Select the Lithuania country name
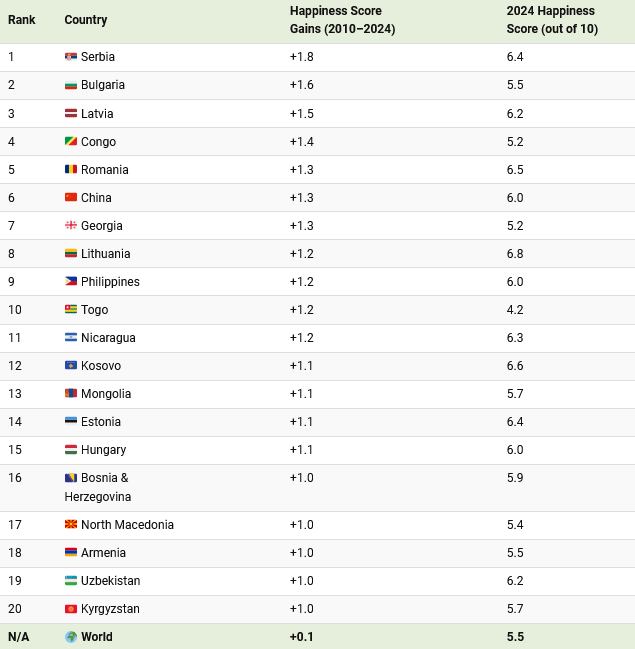This screenshot has height=649, width=635. pyautogui.click(x=105, y=254)
